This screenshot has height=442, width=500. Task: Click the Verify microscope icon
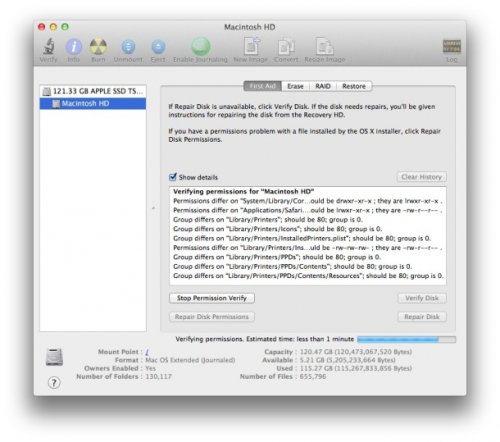coord(49,46)
